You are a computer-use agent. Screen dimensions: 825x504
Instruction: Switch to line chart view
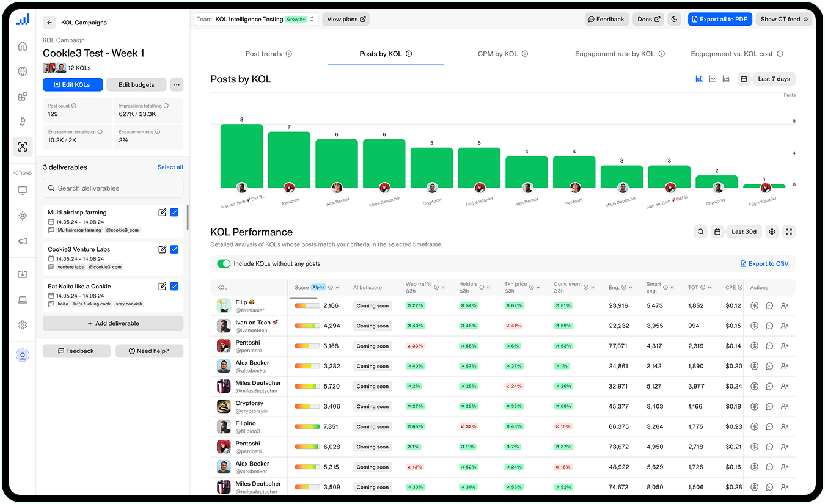point(713,79)
